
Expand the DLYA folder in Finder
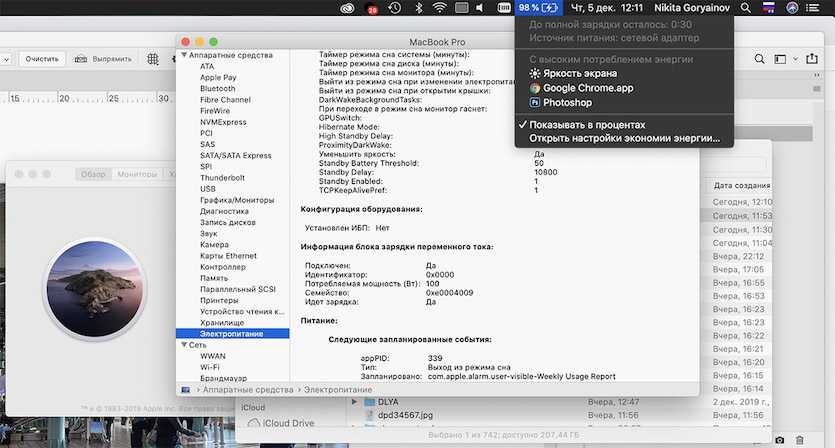tap(353, 401)
